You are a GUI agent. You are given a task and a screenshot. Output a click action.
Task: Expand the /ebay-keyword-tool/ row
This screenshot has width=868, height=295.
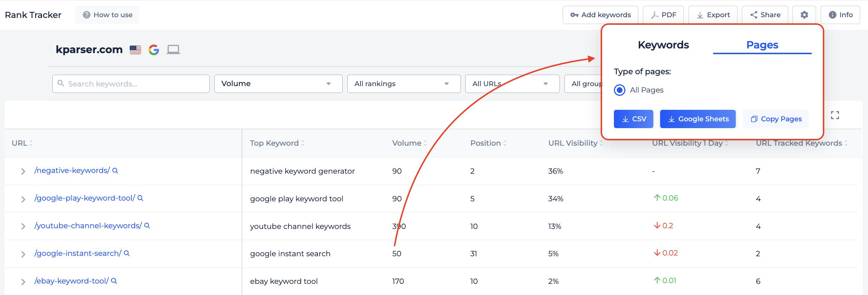(x=23, y=282)
